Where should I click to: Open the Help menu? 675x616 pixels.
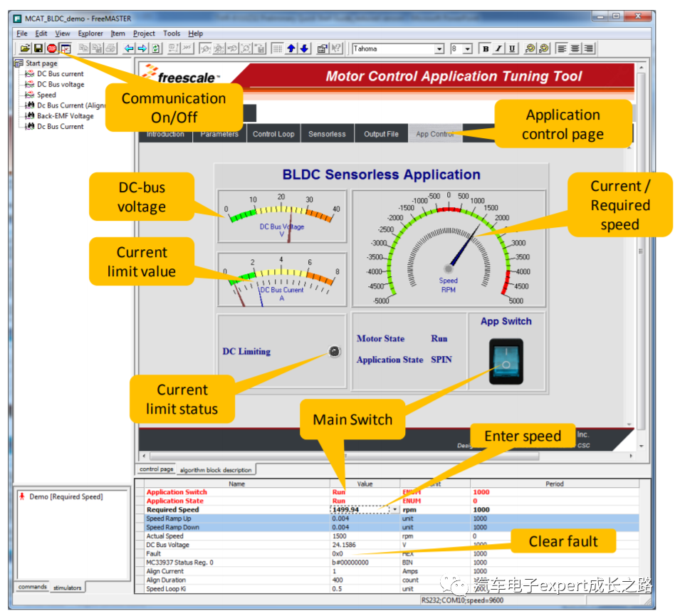(x=195, y=33)
